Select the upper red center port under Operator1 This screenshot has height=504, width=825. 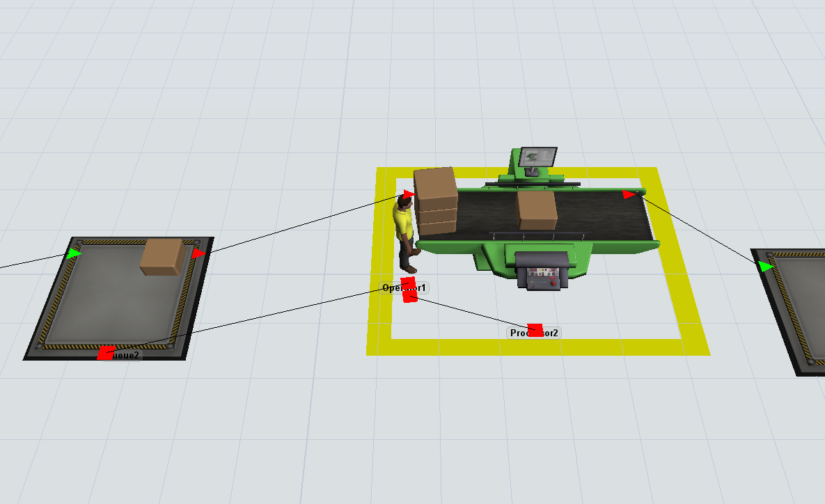coord(408,283)
